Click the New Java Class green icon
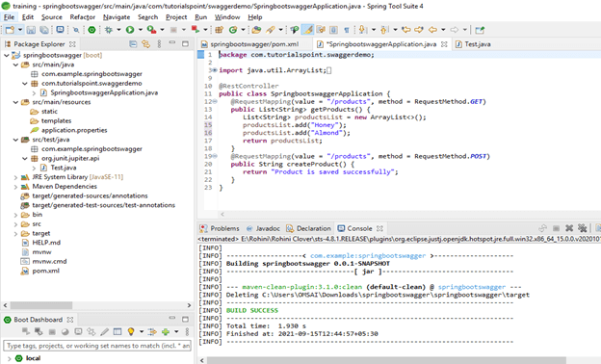The image size is (601, 364). pos(233,30)
